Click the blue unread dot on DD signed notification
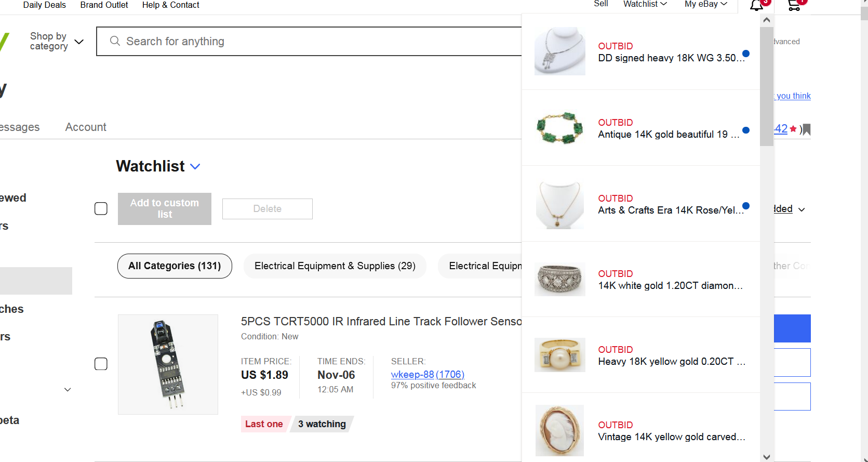 (746, 54)
